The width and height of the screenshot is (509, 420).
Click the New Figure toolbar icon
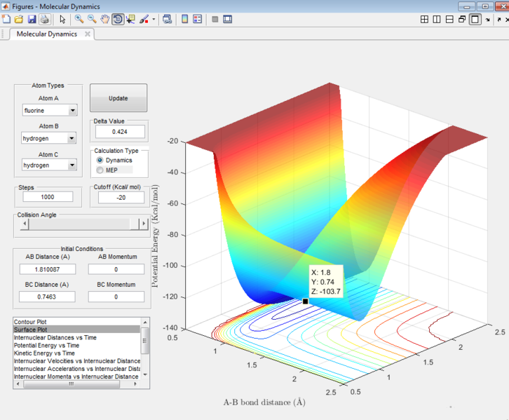[x=6, y=19]
